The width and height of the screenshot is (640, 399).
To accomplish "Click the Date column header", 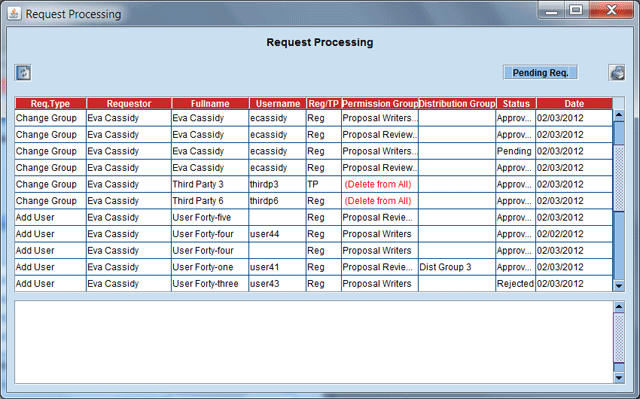I will click(x=574, y=104).
